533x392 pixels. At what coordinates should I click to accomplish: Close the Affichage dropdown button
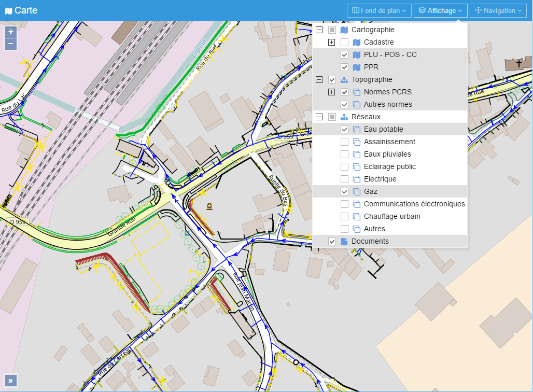(x=441, y=11)
